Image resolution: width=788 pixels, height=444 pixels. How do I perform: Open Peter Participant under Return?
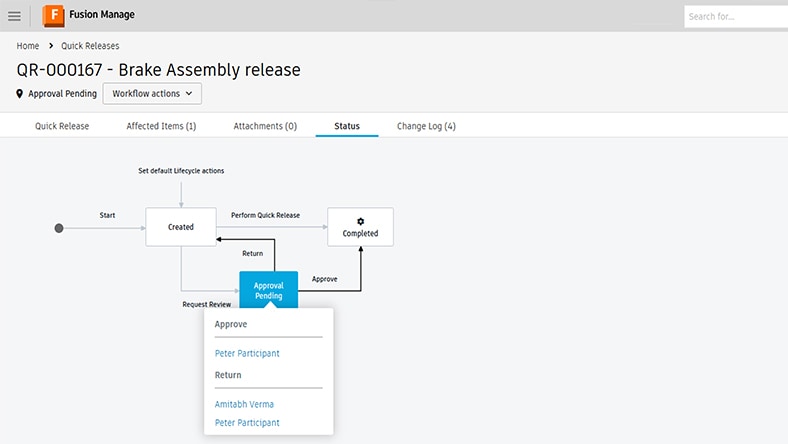point(247,423)
